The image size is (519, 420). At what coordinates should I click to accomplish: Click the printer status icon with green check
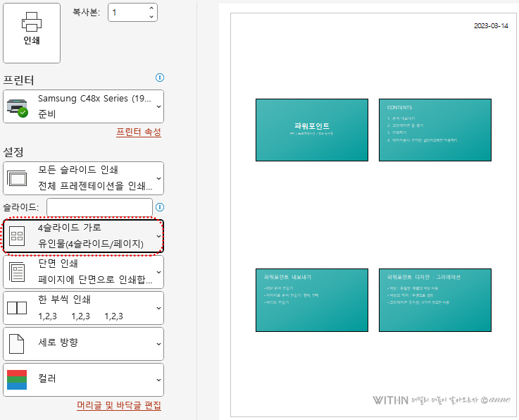click(x=17, y=108)
